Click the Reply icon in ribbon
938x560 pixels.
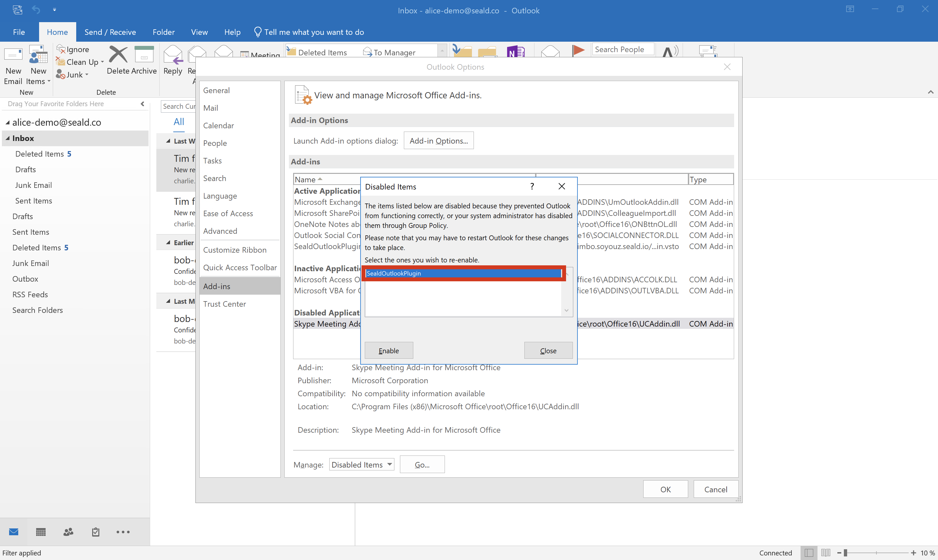173,55
